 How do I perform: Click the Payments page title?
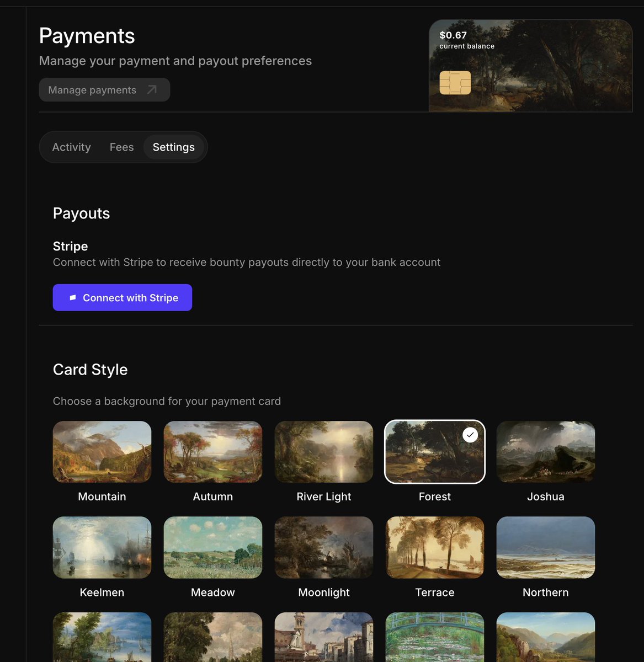tap(87, 36)
